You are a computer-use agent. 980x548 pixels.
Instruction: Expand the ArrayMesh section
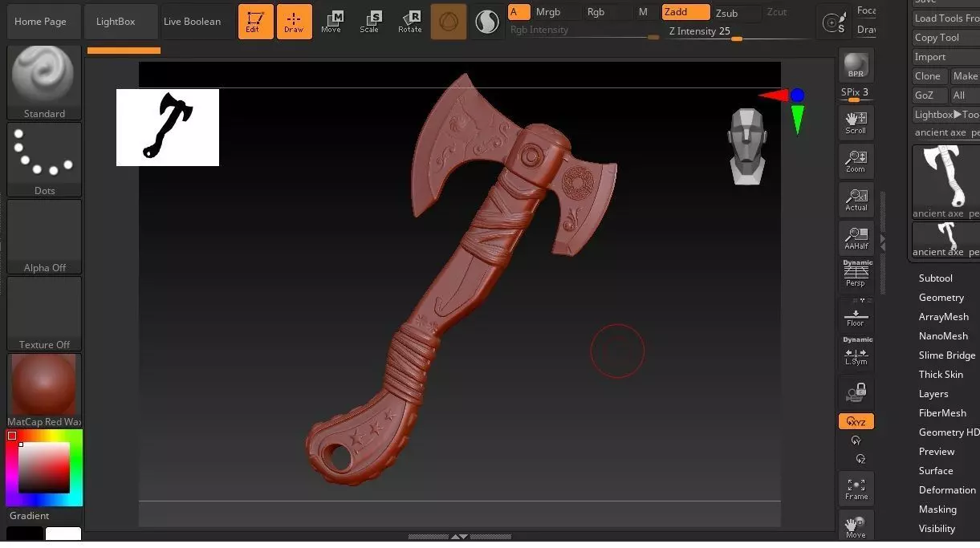(x=944, y=317)
